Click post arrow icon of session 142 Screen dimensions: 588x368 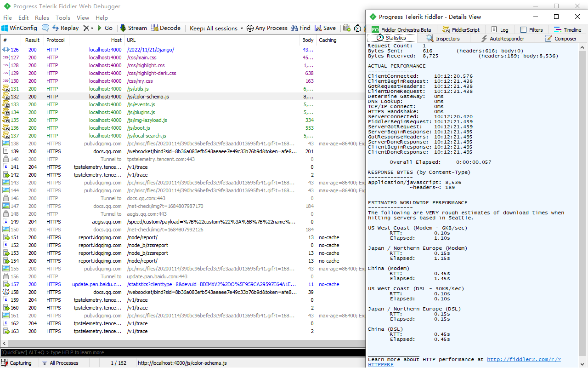click(x=6, y=175)
